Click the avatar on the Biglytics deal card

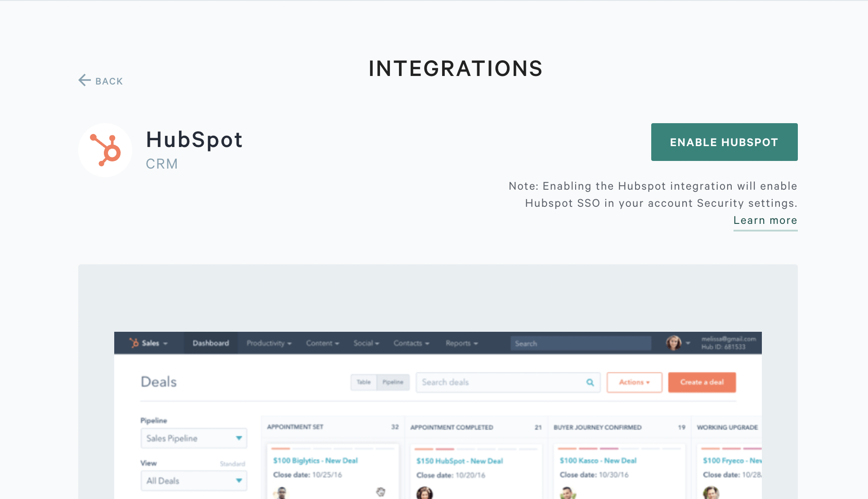coord(282,493)
